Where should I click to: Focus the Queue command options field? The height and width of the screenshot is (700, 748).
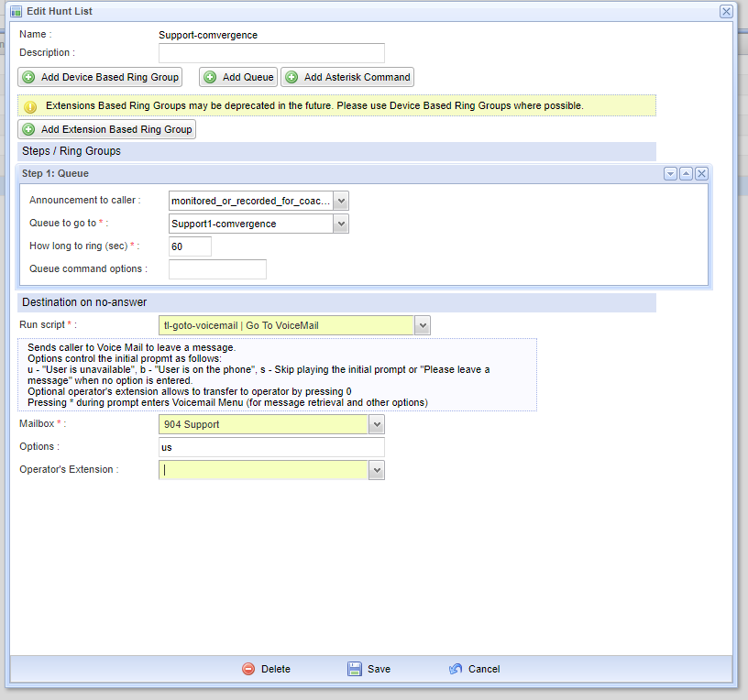217,269
